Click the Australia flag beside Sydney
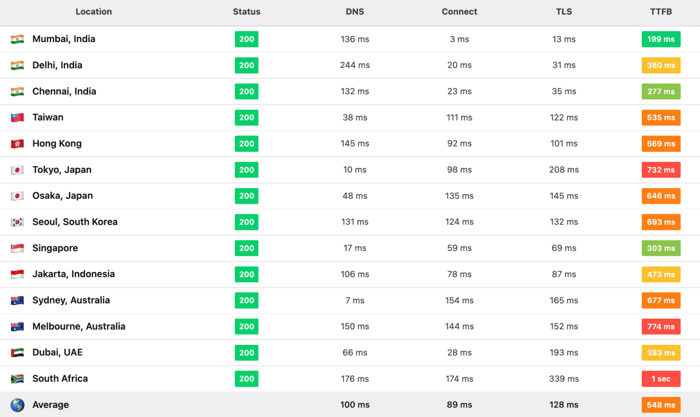The height and width of the screenshot is (417, 700). (17, 300)
